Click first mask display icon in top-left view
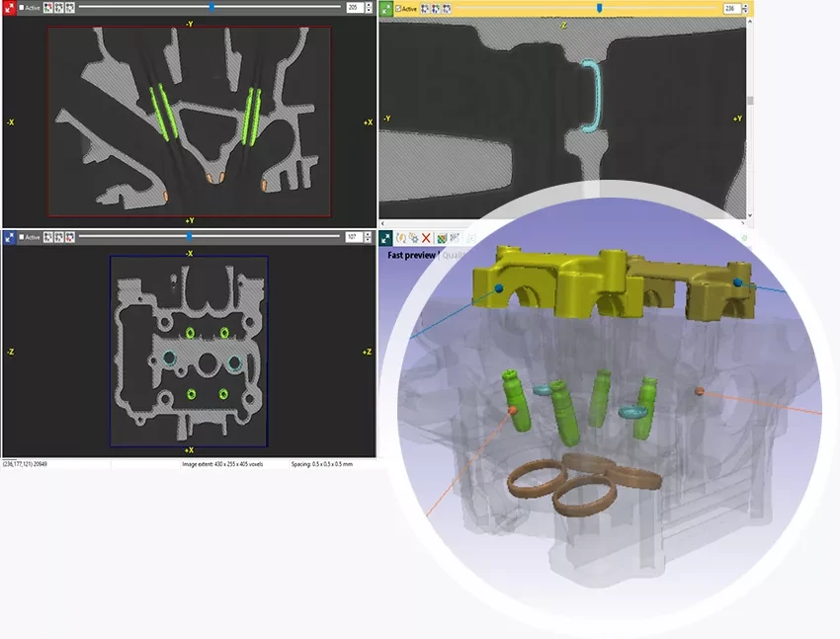The height and width of the screenshot is (639, 840). tap(48, 8)
